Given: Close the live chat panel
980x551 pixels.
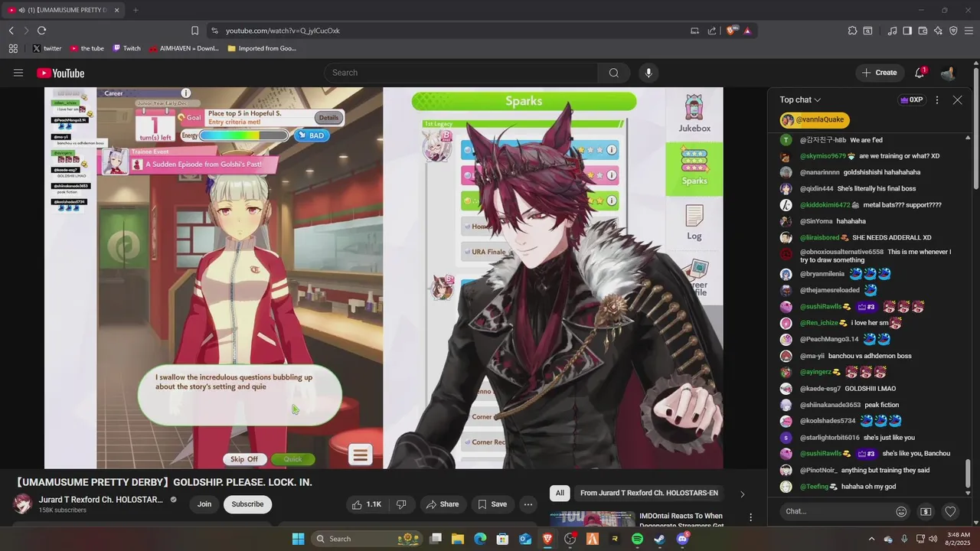Looking at the screenshot, I should [957, 100].
